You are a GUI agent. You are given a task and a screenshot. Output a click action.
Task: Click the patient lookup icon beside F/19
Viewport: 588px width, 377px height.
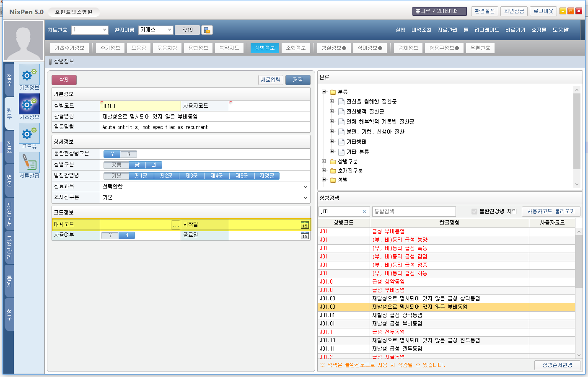(207, 30)
